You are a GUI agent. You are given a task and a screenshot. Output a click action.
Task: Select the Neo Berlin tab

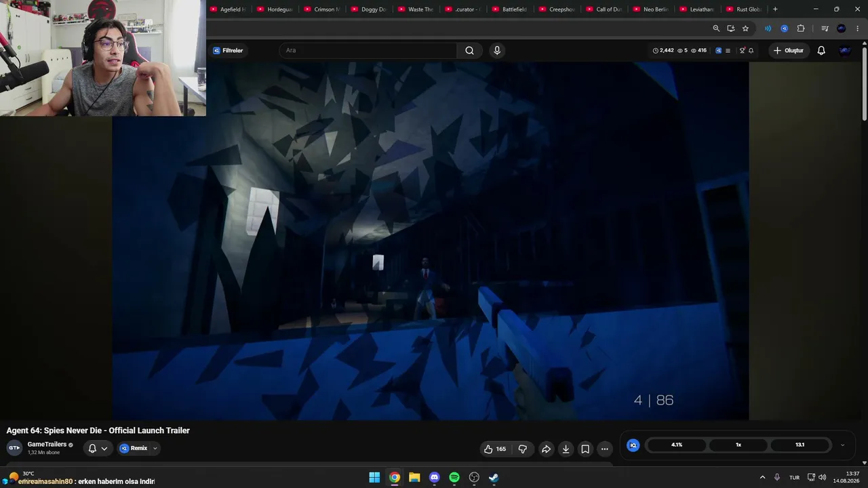(650, 9)
